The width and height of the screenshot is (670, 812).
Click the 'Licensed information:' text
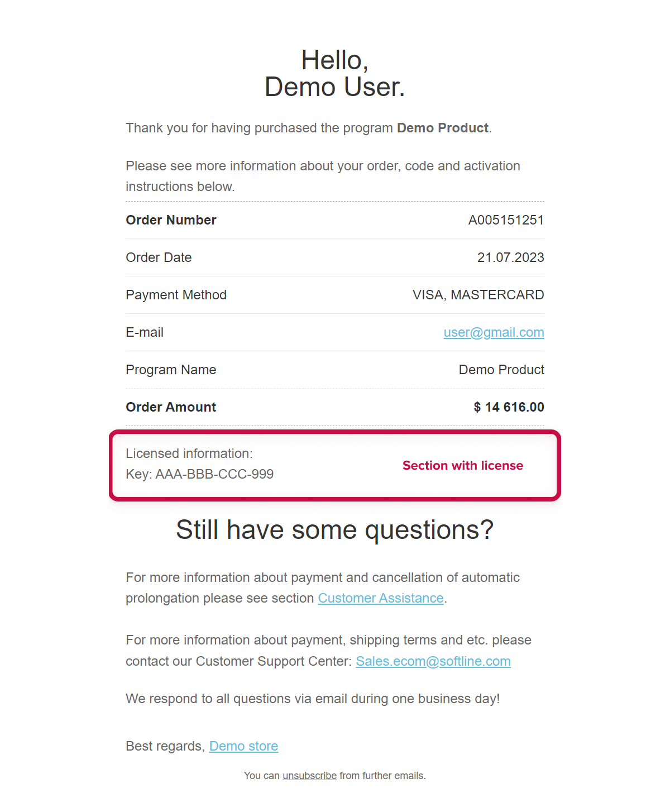coord(189,453)
